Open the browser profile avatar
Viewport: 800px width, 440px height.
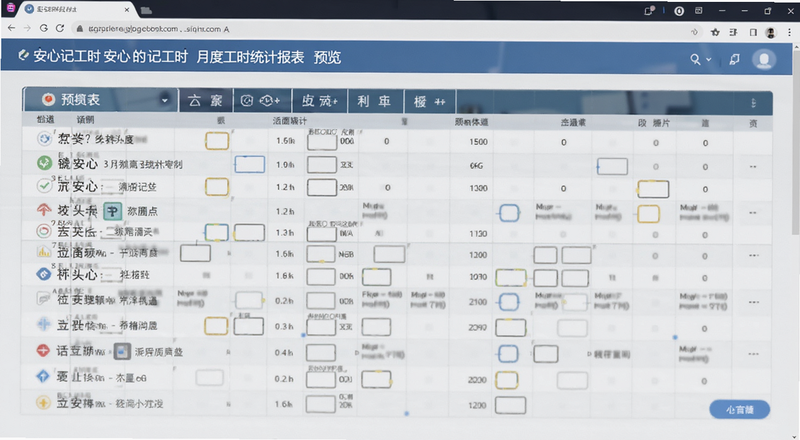point(770,33)
